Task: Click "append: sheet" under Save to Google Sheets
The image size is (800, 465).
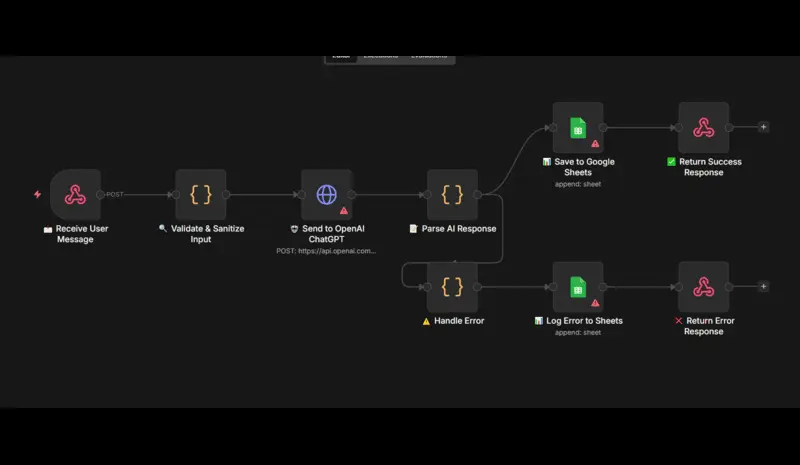Action: pos(578,184)
